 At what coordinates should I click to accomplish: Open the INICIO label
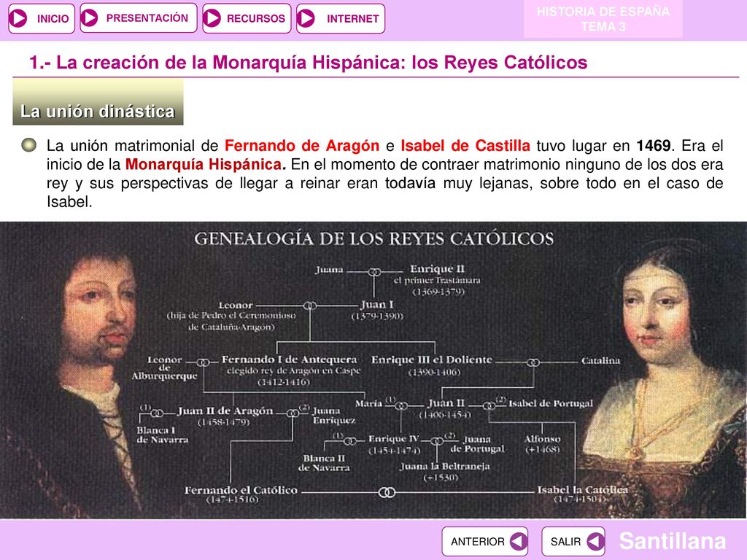53,18
